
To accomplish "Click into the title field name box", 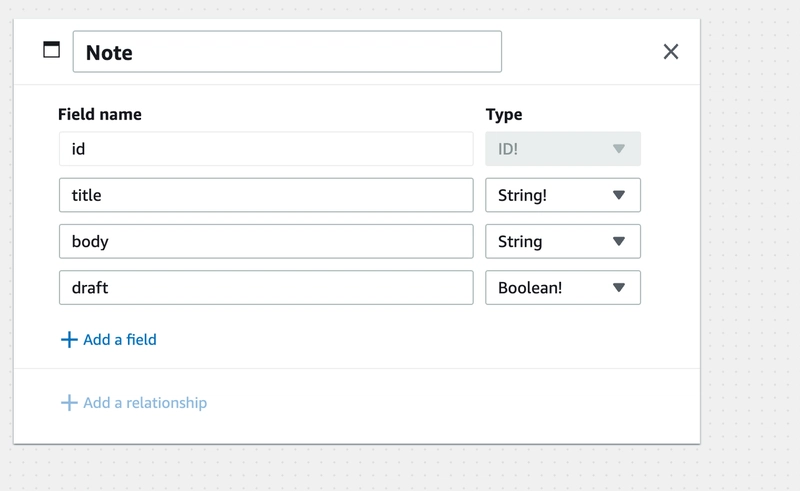I will pos(266,195).
